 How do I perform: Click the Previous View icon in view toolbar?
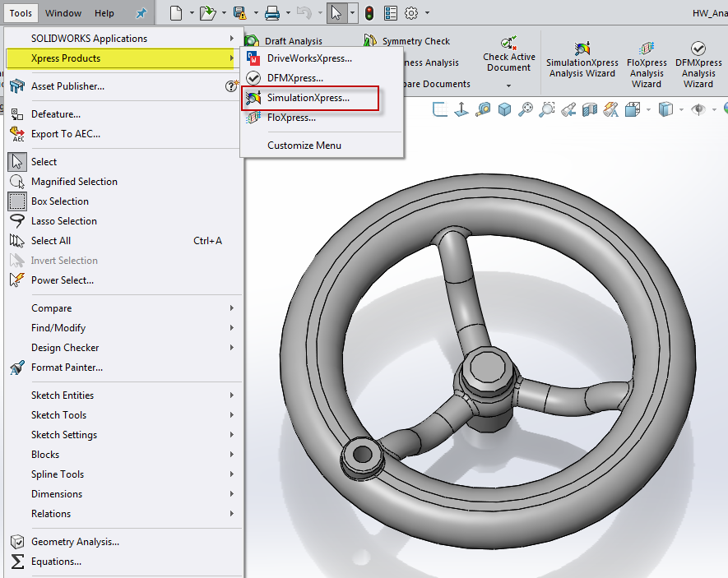point(568,110)
